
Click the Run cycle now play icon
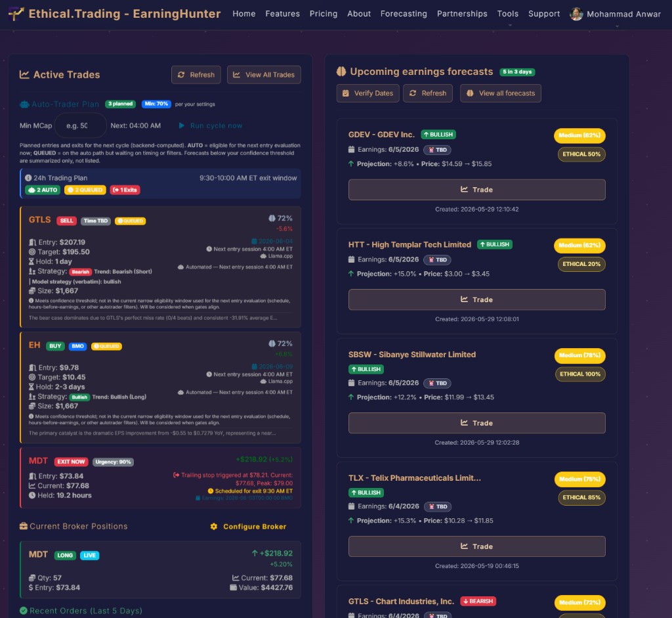[181, 125]
